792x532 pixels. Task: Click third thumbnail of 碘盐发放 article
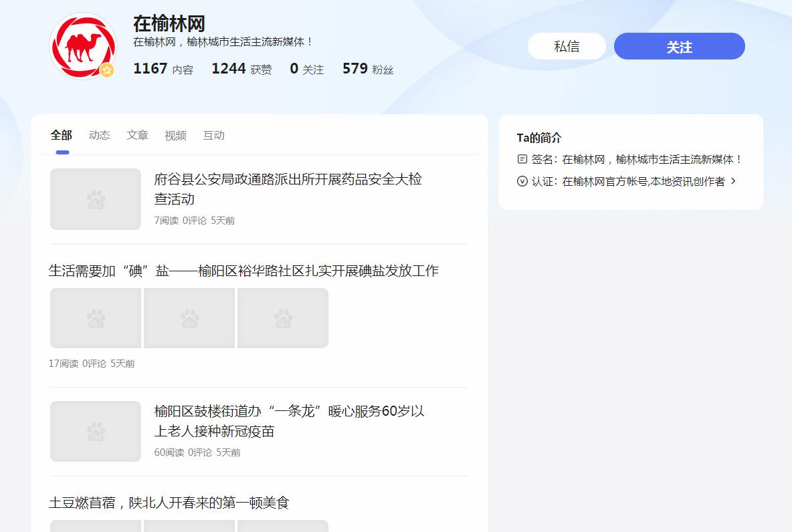point(283,318)
